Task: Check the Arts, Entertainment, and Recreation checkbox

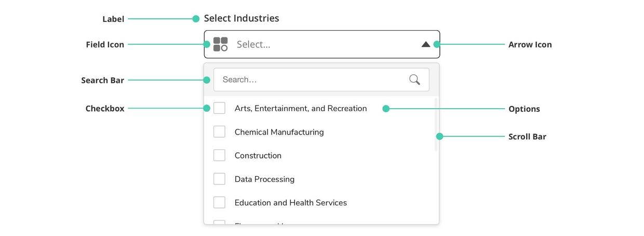Action: 220,108
